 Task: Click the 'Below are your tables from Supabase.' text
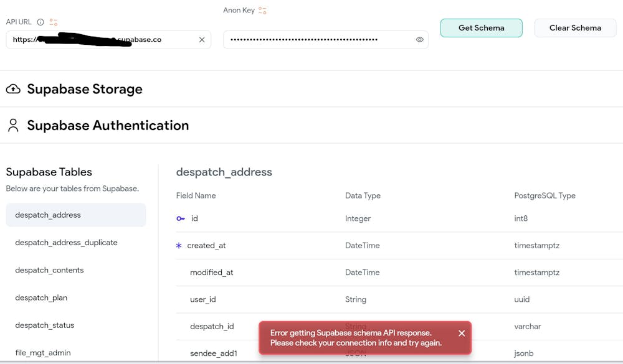coord(72,189)
